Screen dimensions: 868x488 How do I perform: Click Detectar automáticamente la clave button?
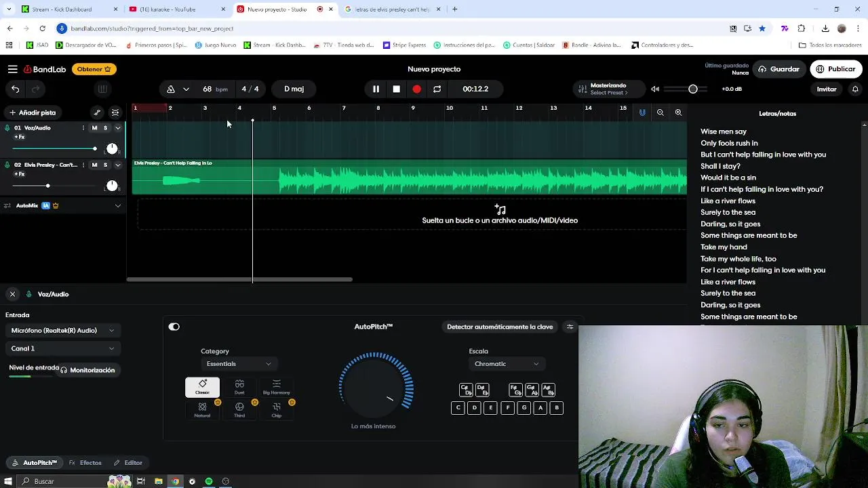[x=500, y=327]
